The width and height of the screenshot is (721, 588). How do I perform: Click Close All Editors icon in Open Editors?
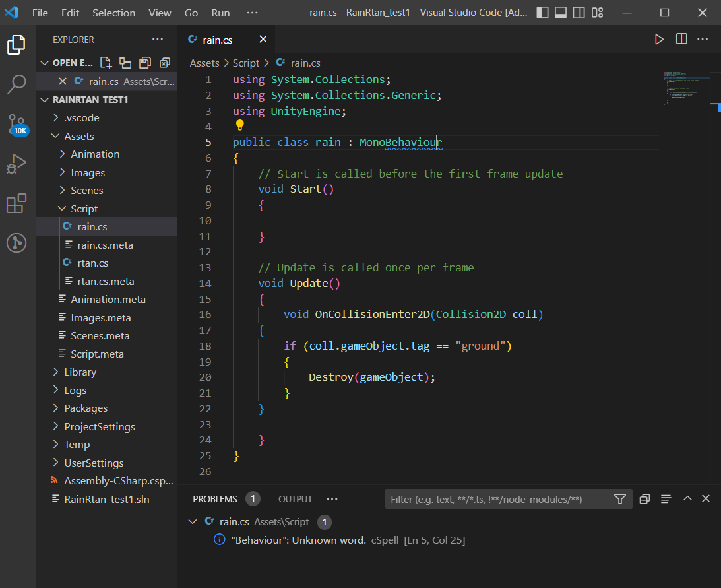[x=165, y=63]
